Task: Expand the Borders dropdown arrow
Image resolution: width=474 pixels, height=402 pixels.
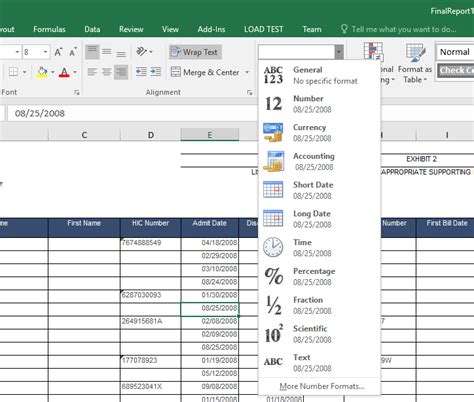Action: pyautogui.click(x=24, y=72)
